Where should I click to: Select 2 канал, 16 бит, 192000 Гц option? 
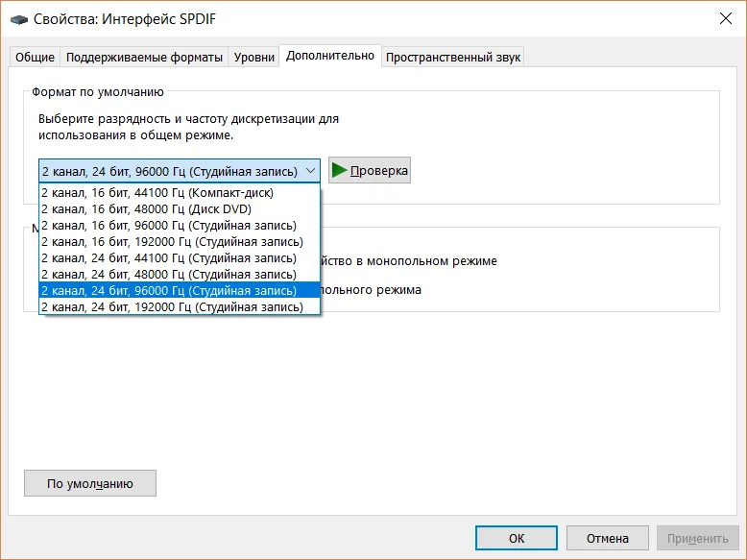pyautogui.click(x=180, y=242)
